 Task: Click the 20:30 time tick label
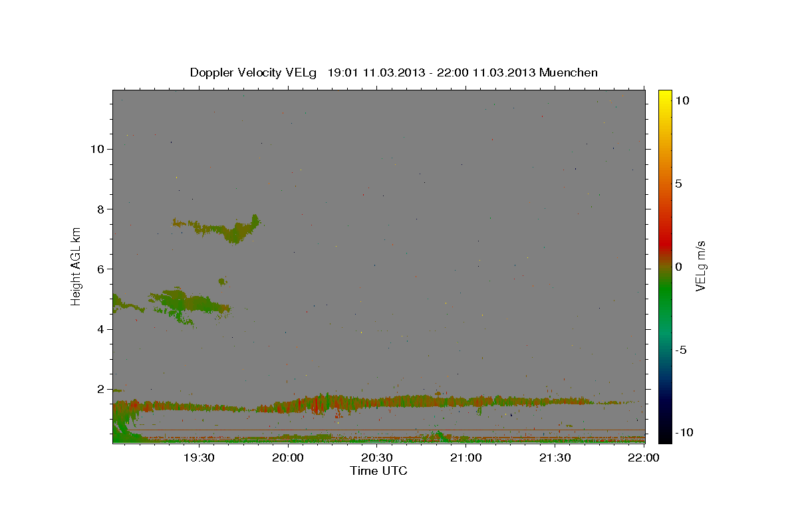point(377,458)
